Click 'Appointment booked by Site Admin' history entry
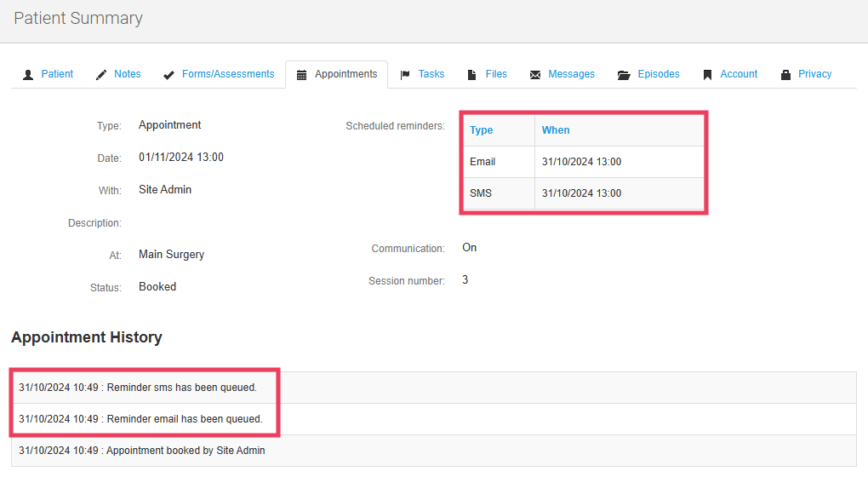 pyautogui.click(x=142, y=451)
